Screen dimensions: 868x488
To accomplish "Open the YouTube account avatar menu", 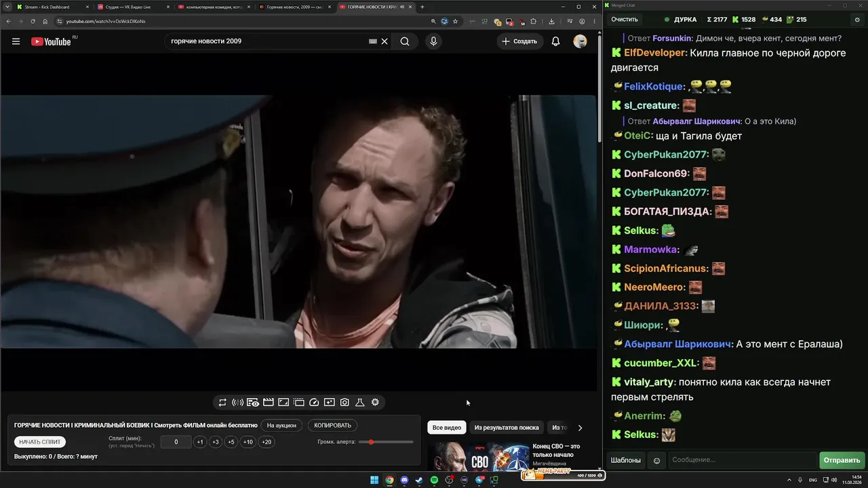I will tap(580, 41).
